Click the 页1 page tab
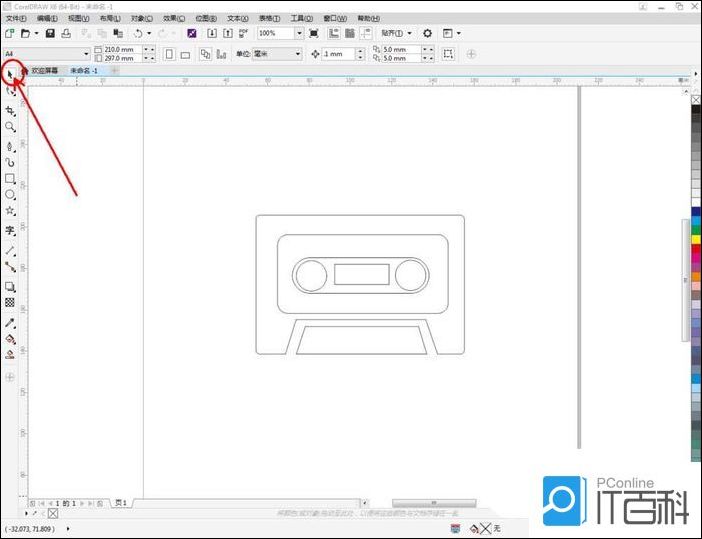The image size is (702, 539). click(120, 502)
